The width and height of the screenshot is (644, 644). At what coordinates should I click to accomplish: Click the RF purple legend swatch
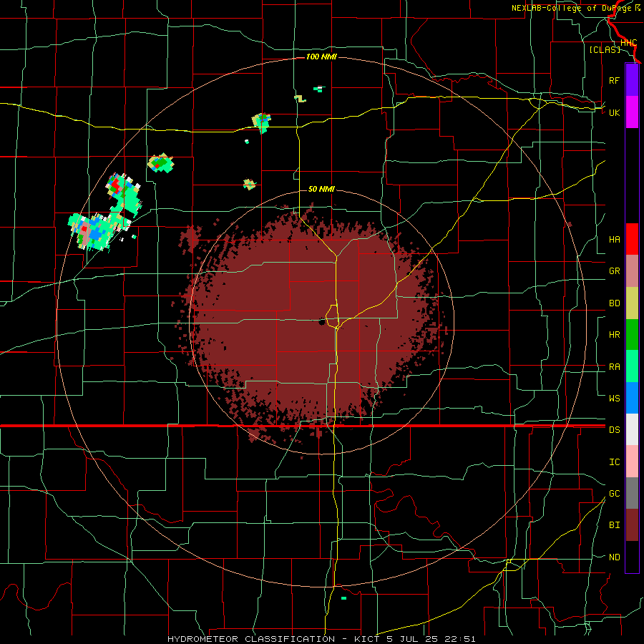click(632, 80)
